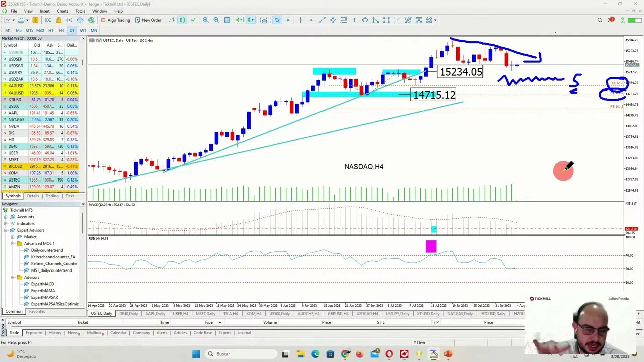Select the cursor arrow tool
This screenshot has height=362, width=644.
tap(277, 20)
